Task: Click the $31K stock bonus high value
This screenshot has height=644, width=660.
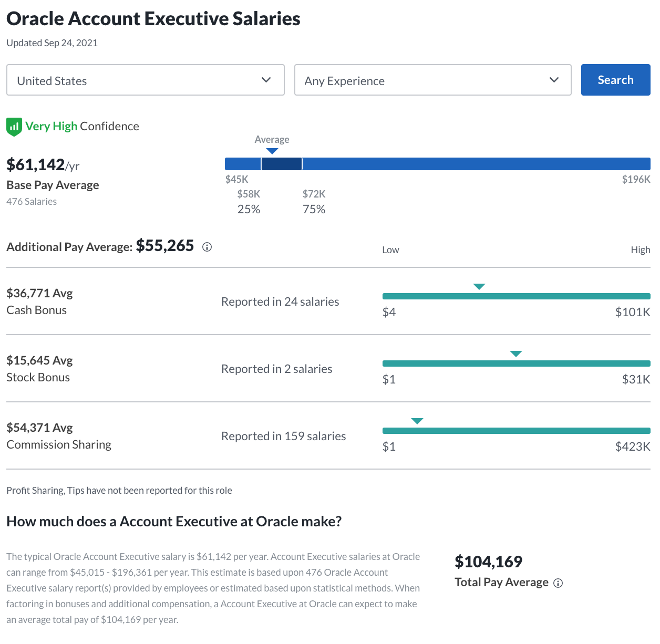Action: 636,379
